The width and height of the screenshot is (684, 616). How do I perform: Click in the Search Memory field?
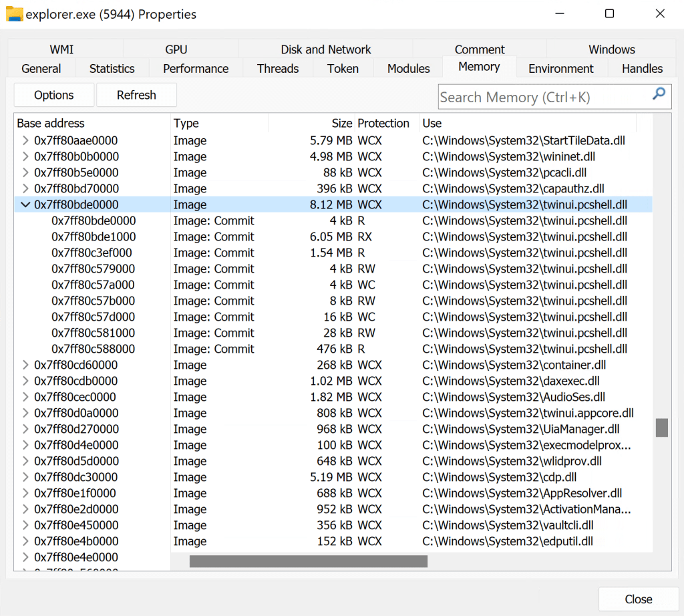pos(541,98)
